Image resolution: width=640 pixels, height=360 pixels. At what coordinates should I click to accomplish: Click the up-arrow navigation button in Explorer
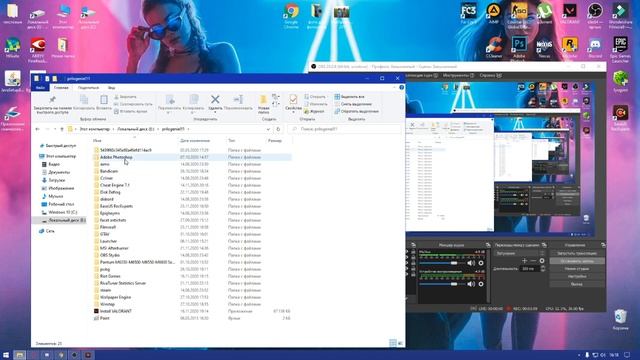(x=62, y=129)
